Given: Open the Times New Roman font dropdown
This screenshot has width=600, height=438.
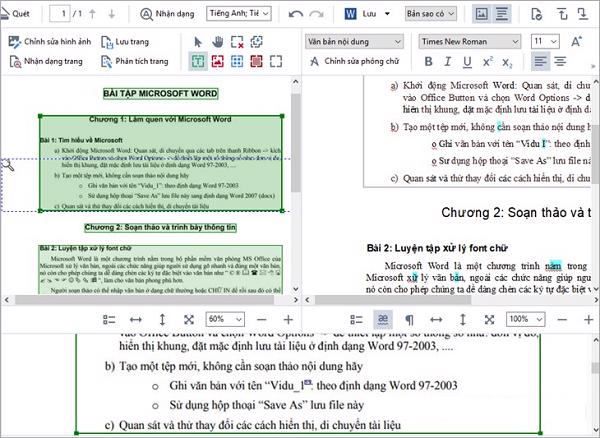Looking at the screenshot, I should [470, 41].
